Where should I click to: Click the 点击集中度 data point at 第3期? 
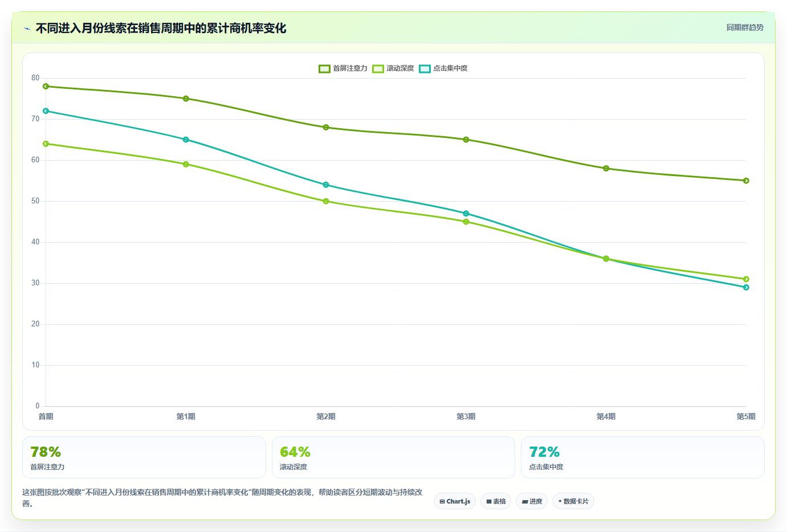pyautogui.click(x=466, y=214)
